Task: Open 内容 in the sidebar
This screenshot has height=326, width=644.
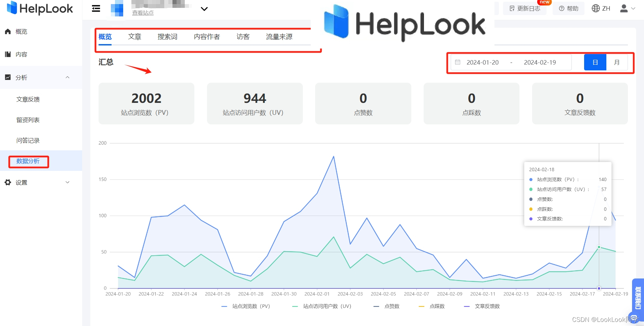Action: tap(21, 54)
